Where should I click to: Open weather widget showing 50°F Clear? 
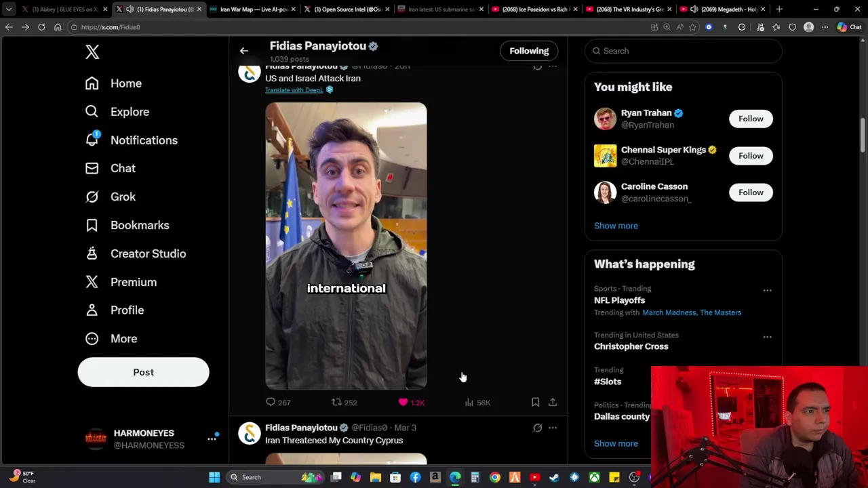pyautogui.click(x=22, y=476)
